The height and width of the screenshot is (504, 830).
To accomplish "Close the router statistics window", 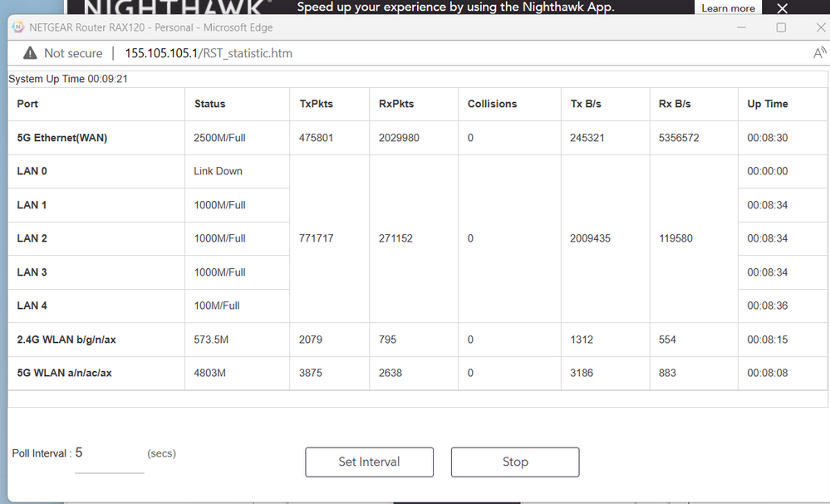I will coord(821,27).
